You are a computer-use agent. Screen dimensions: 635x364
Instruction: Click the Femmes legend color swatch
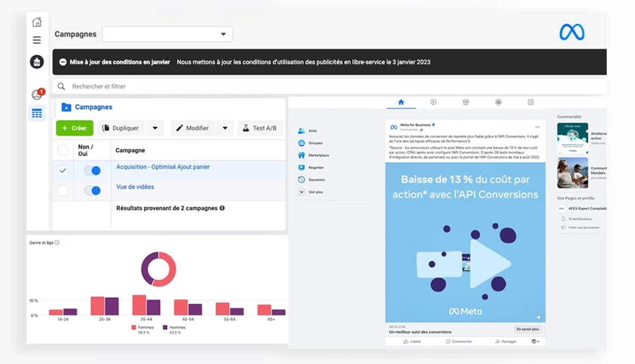tap(134, 327)
